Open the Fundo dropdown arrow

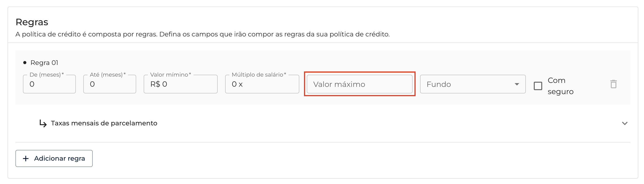click(517, 84)
